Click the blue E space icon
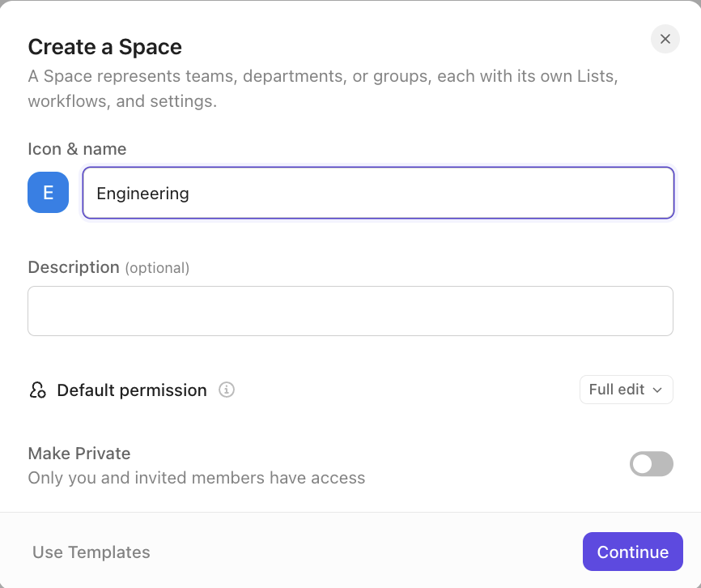Viewport: 701px width, 588px height. click(49, 192)
